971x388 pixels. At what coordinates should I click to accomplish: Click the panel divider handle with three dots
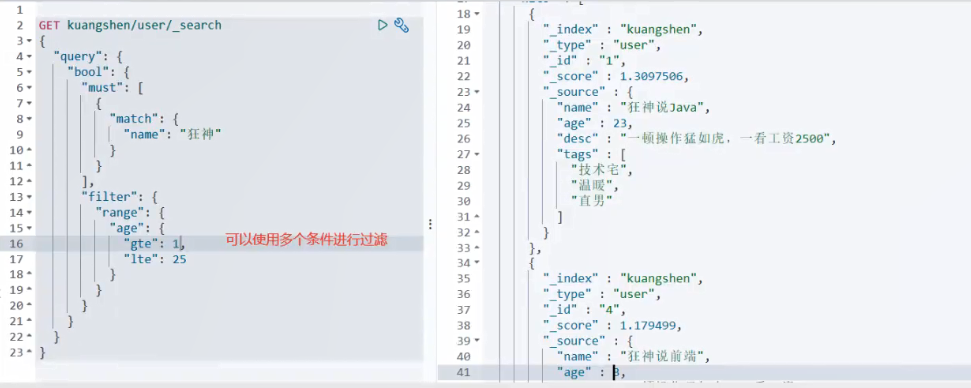point(430,224)
